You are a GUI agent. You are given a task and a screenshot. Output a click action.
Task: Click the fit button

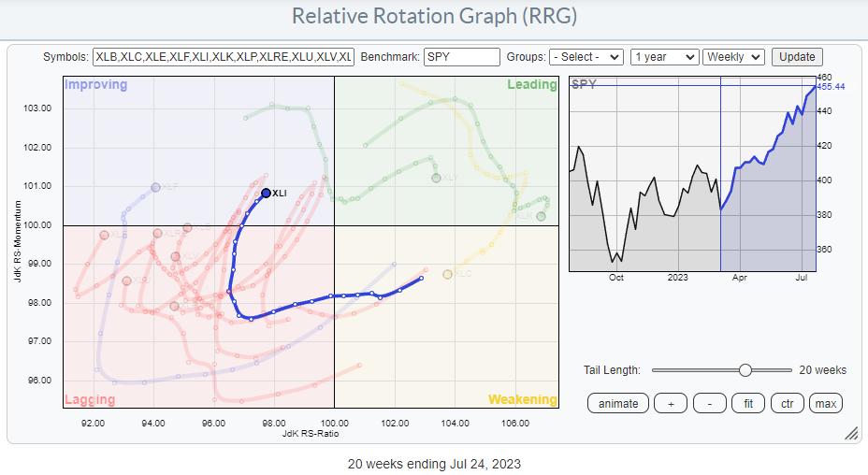749,403
